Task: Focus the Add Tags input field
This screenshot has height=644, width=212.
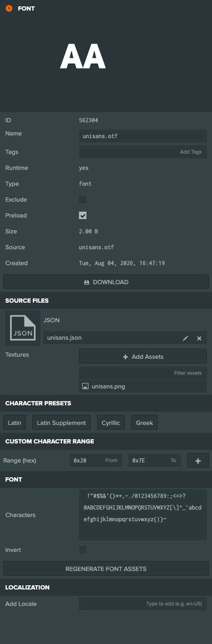Action: click(x=143, y=152)
